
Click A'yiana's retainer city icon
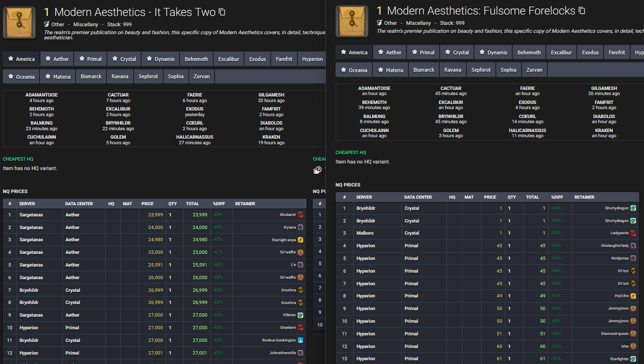[300, 227]
